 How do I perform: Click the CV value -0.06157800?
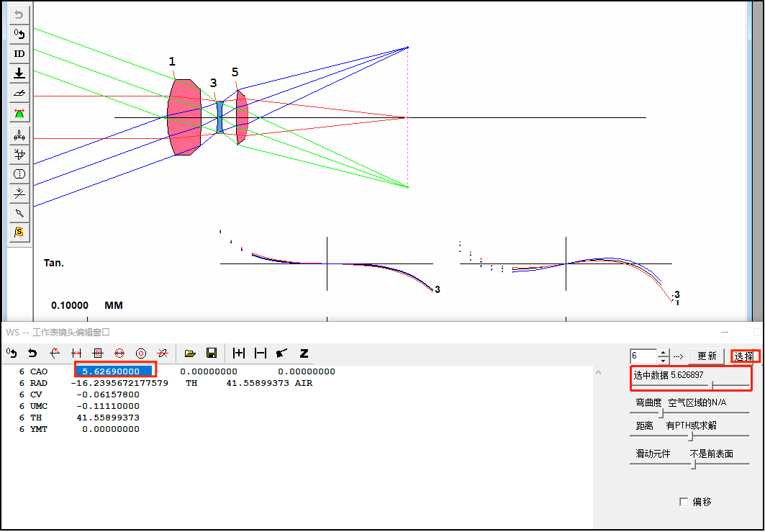point(108,395)
